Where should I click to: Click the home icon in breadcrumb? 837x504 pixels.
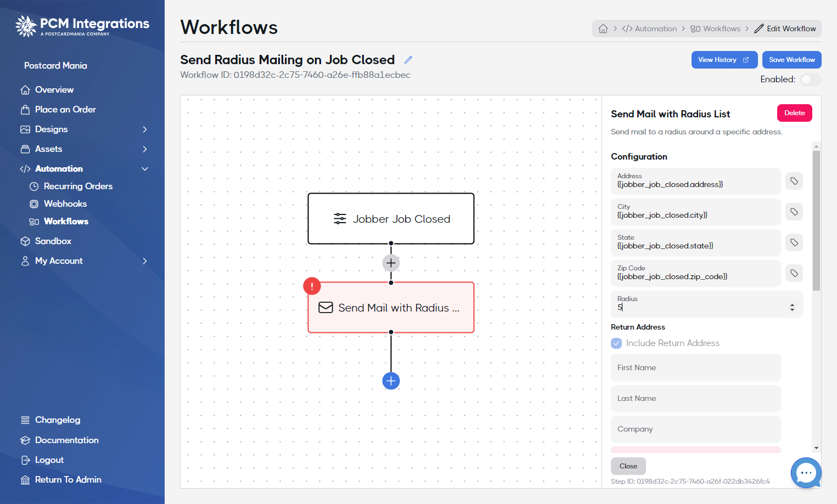coord(603,29)
